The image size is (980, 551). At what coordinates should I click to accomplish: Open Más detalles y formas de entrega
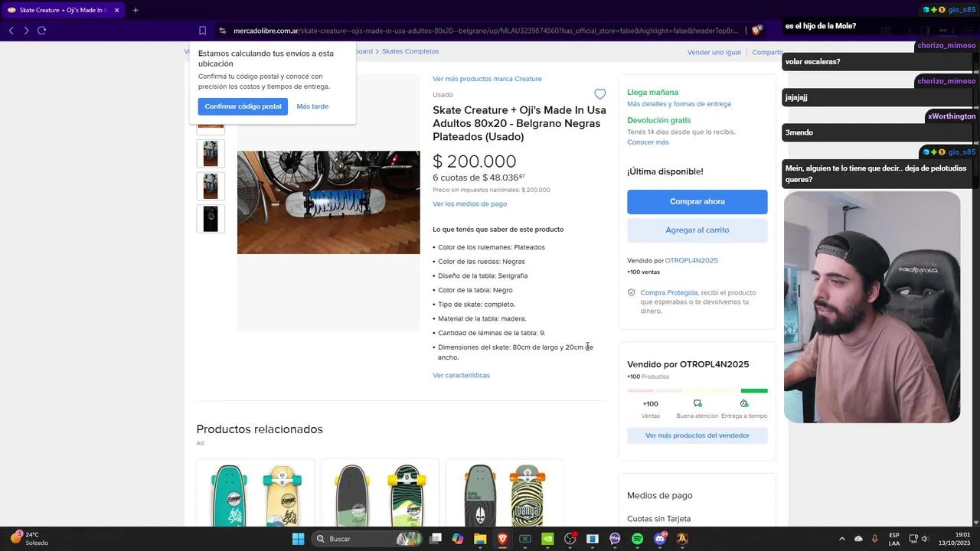point(679,104)
